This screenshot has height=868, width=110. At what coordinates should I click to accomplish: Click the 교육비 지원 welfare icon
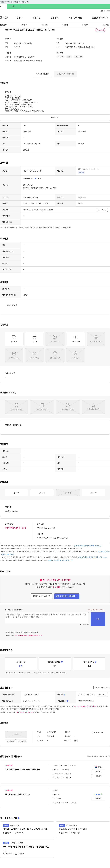[x=76, y=339]
